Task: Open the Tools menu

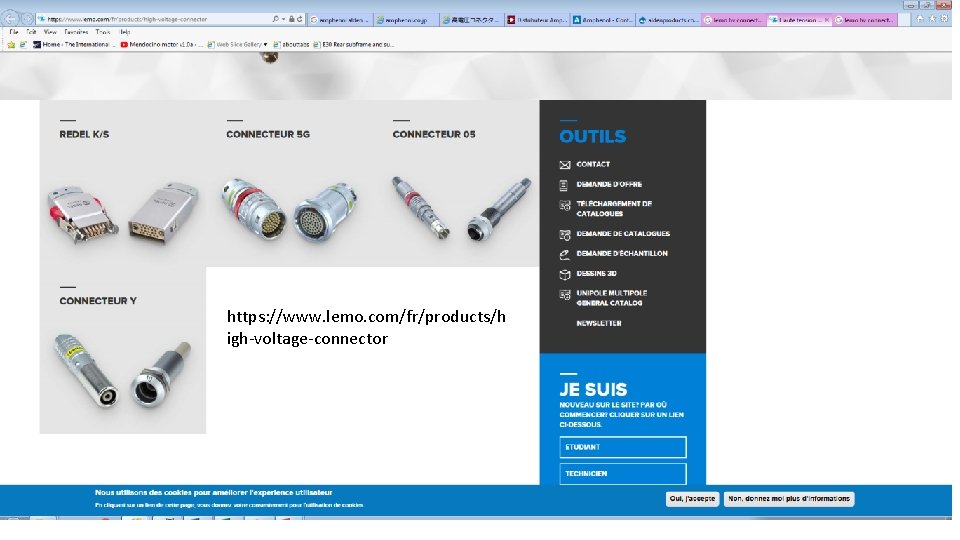Action: (103, 32)
